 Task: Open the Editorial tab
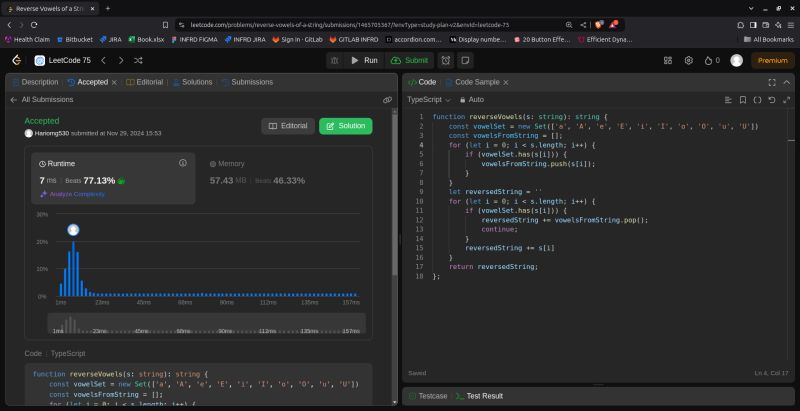pos(145,82)
